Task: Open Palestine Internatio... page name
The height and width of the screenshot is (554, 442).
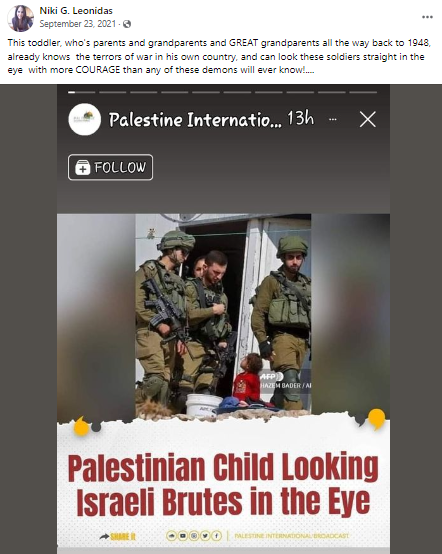Action: (195, 119)
